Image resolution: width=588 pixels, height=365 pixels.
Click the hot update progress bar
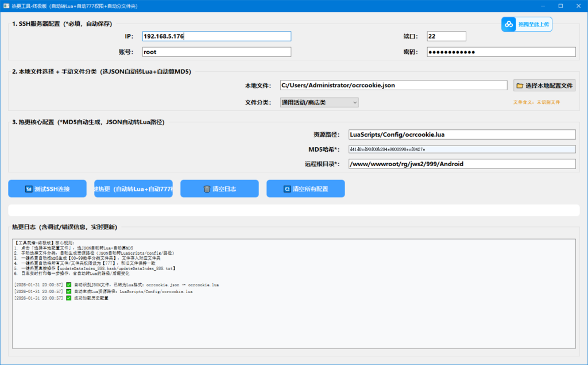(293, 210)
